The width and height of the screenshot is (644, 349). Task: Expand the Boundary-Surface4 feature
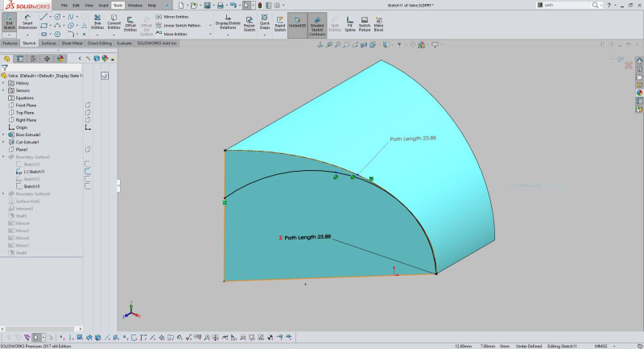[x=4, y=193]
